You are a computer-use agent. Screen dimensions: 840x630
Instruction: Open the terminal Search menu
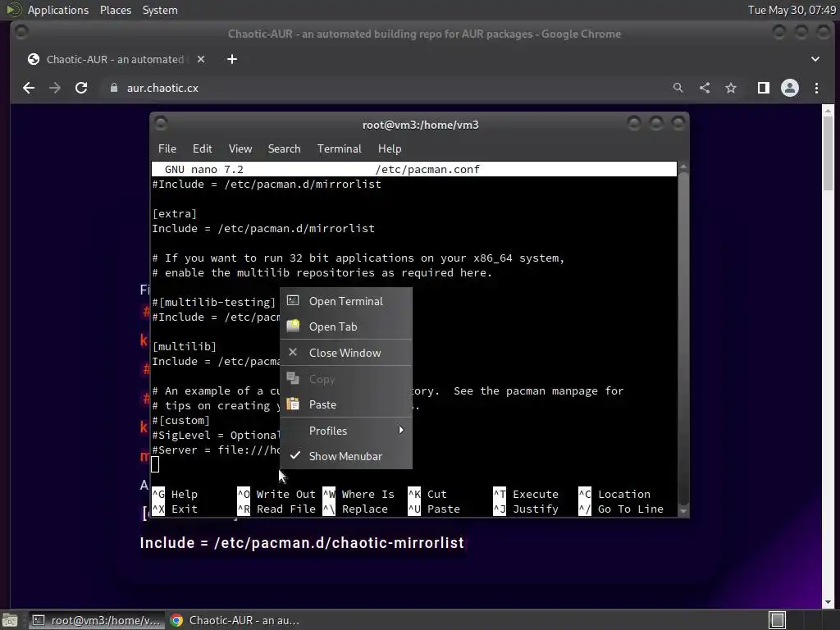284,148
